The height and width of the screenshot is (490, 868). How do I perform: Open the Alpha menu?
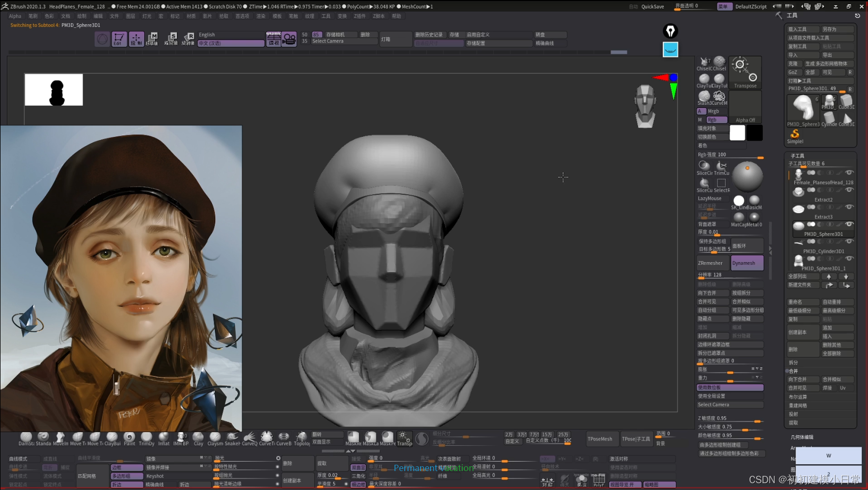pos(15,16)
